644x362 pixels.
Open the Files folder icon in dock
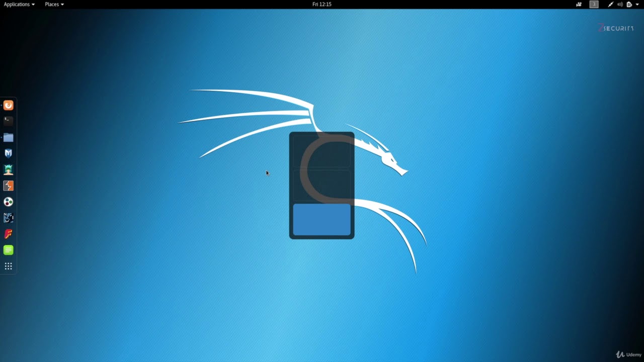click(x=8, y=137)
